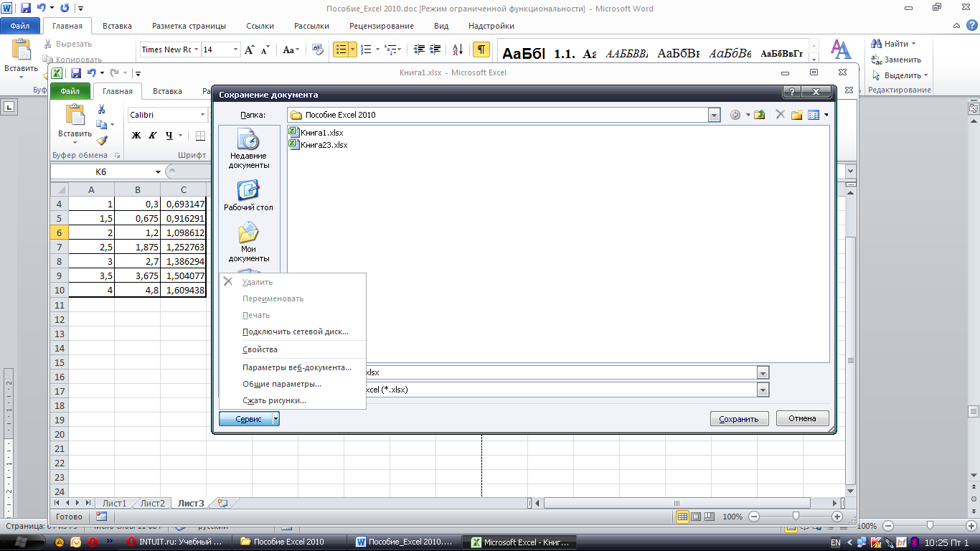Select file Книга23.xlsx in list
The height and width of the screenshot is (551, 980).
[x=319, y=145]
